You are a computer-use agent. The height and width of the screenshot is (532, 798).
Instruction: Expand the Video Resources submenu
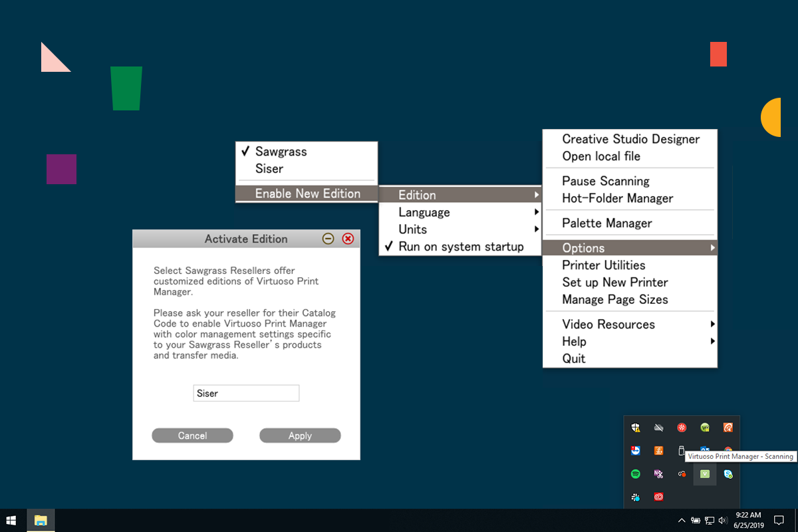pyautogui.click(x=630, y=325)
